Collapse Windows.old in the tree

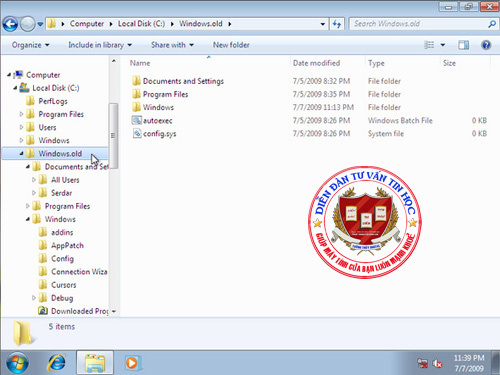coord(21,153)
